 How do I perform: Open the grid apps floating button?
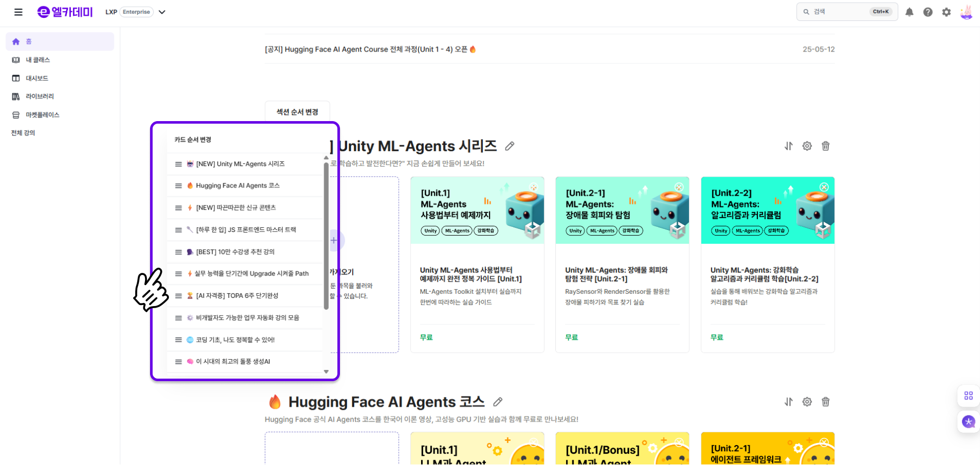point(968,395)
